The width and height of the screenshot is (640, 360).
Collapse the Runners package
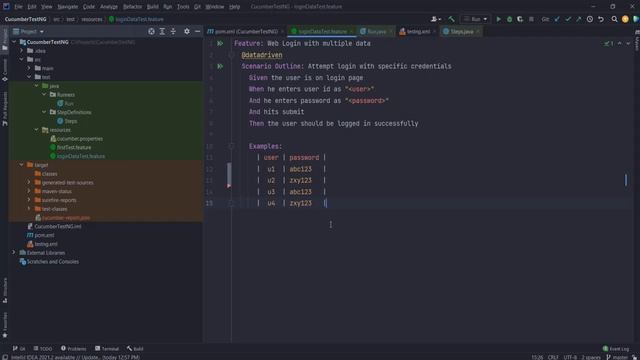(44, 94)
